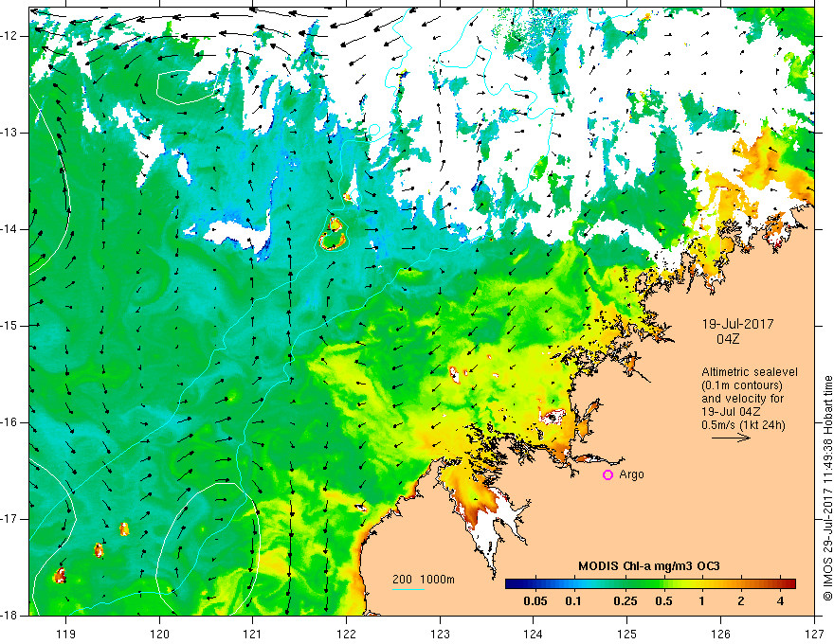834x644 pixels.
Task: Click the "200 1000m" isobath legend text
Action: (424, 580)
